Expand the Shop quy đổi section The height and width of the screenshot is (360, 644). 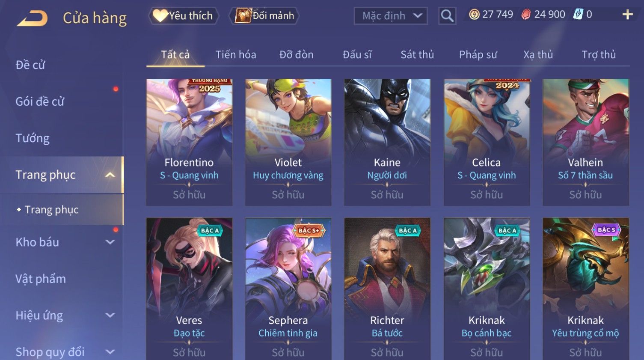pos(110,352)
